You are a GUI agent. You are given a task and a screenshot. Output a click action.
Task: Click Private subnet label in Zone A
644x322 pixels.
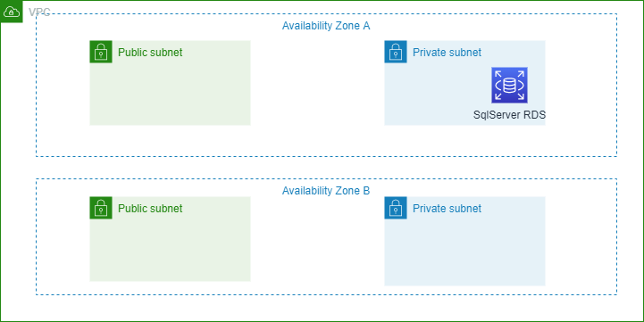[447, 53]
